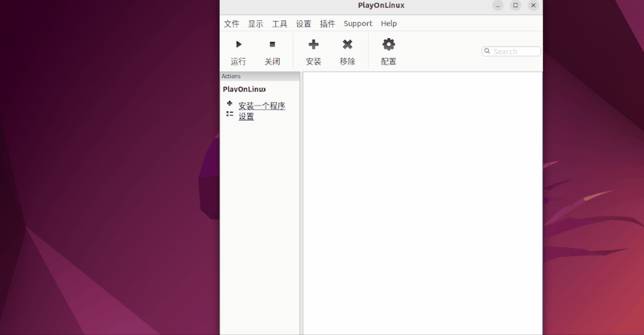Focus the Search input field
Viewport: 644px width, 335px height.
coord(511,51)
